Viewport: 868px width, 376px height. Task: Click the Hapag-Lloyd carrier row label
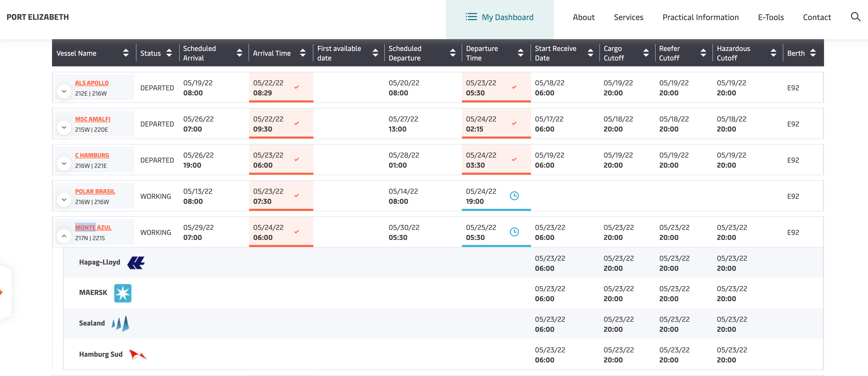tap(100, 262)
